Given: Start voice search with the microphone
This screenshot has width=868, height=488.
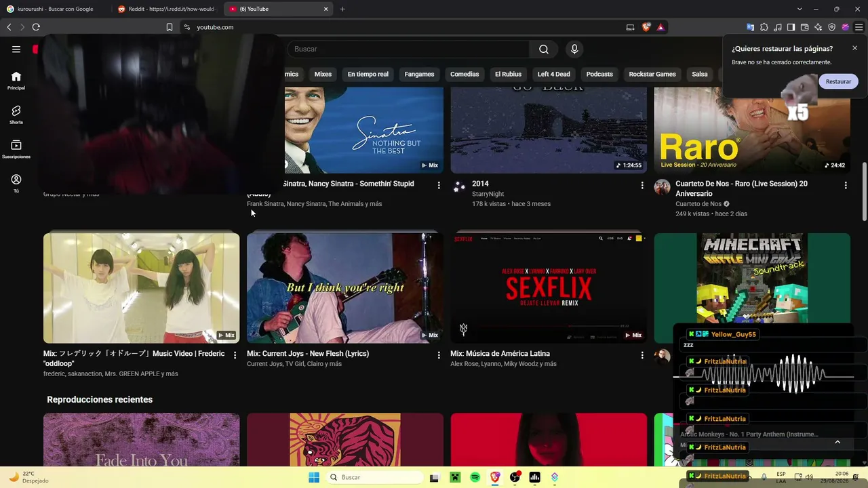Looking at the screenshot, I should click(574, 49).
